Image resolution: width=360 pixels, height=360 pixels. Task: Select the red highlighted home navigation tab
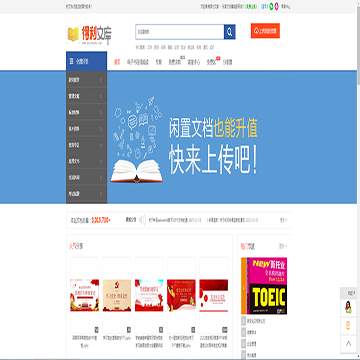click(117, 62)
